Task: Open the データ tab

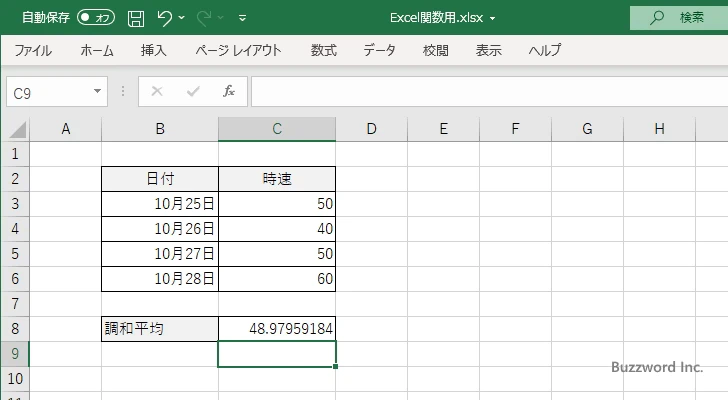Action: (x=379, y=50)
